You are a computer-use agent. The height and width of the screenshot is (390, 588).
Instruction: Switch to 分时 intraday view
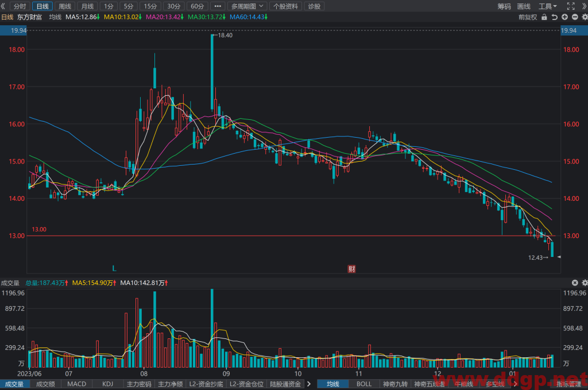tap(20, 6)
